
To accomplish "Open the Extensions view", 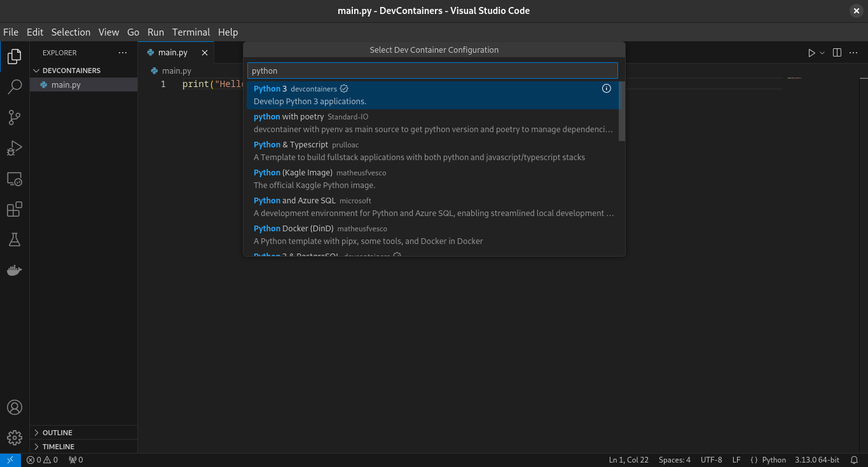I will (15, 209).
